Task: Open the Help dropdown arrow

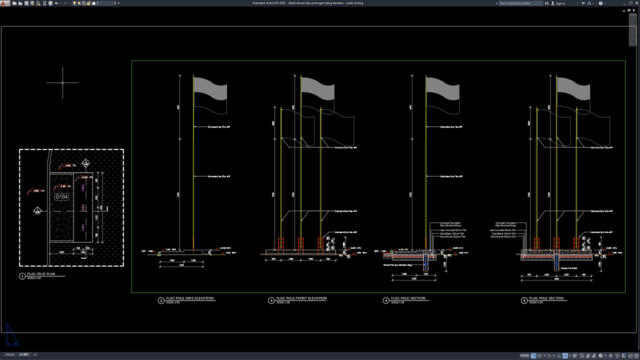Action: point(605,3)
